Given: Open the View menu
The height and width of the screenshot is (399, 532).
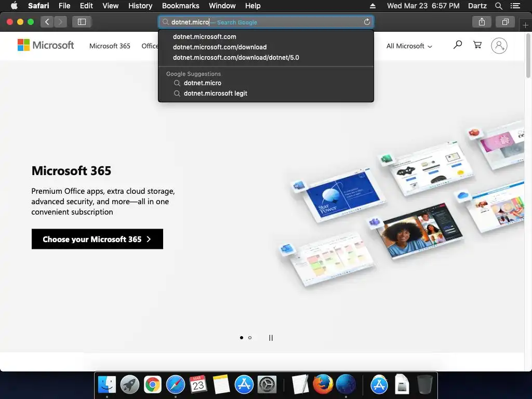Looking at the screenshot, I should pyautogui.click(x=111, y=6).
